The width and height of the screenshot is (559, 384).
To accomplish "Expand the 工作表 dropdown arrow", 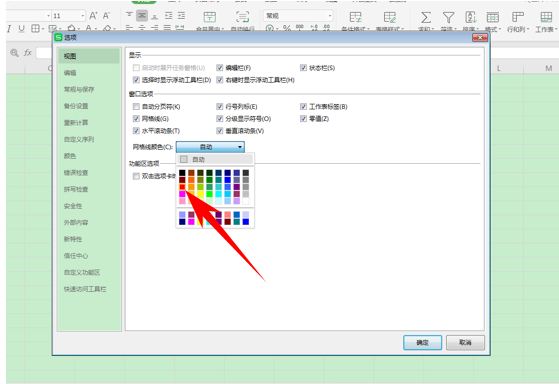I will pyautogui.click(x=555, y=30).
